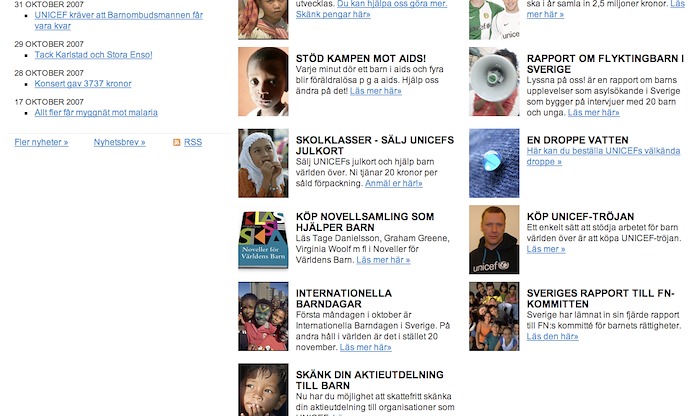Open 'UNICEF kräver att Barnombudsmannen får vara kvar' news
The image size is (700, 416).
tap(119, 21)
